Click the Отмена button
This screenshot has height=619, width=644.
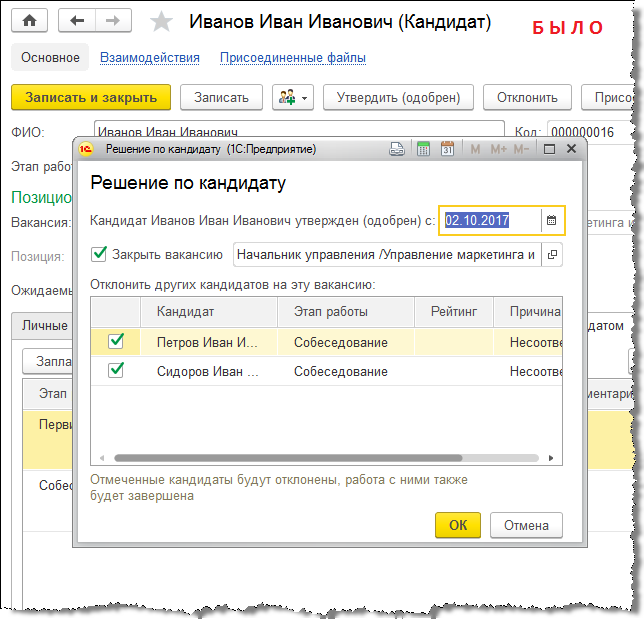[526, 525]
